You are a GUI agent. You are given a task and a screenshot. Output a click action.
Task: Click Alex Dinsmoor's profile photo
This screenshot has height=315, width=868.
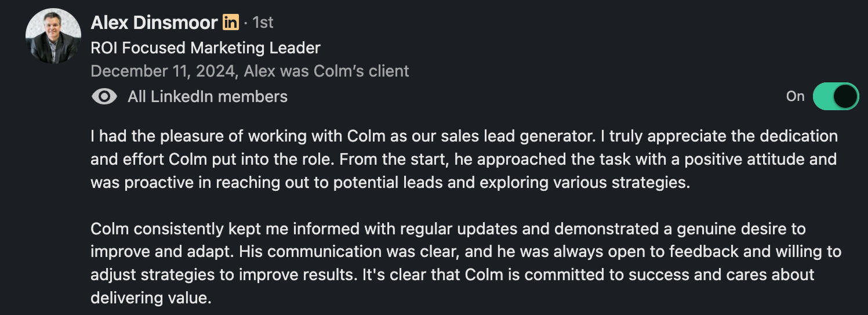[x=53, y=36]
